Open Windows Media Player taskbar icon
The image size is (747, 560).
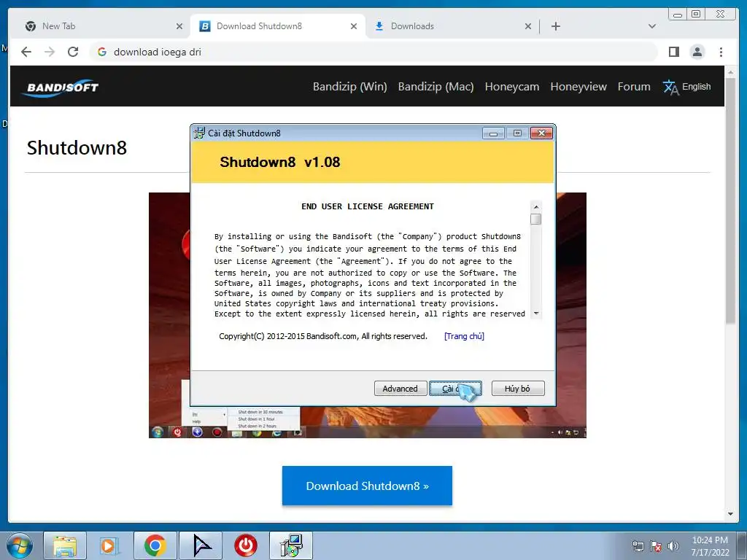109,545
